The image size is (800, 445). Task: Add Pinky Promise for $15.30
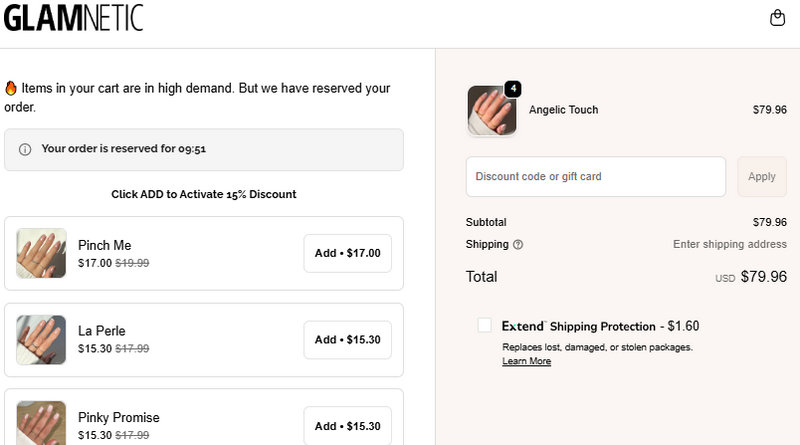click(347, 425)
